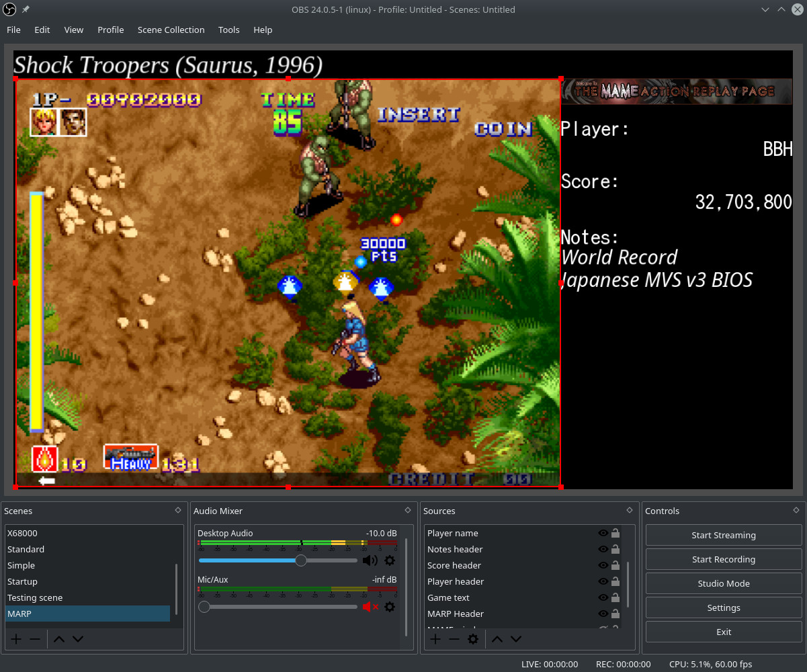Open source properties gear icon
Viewport: 807px width, 672px height.
click(473, 639)
